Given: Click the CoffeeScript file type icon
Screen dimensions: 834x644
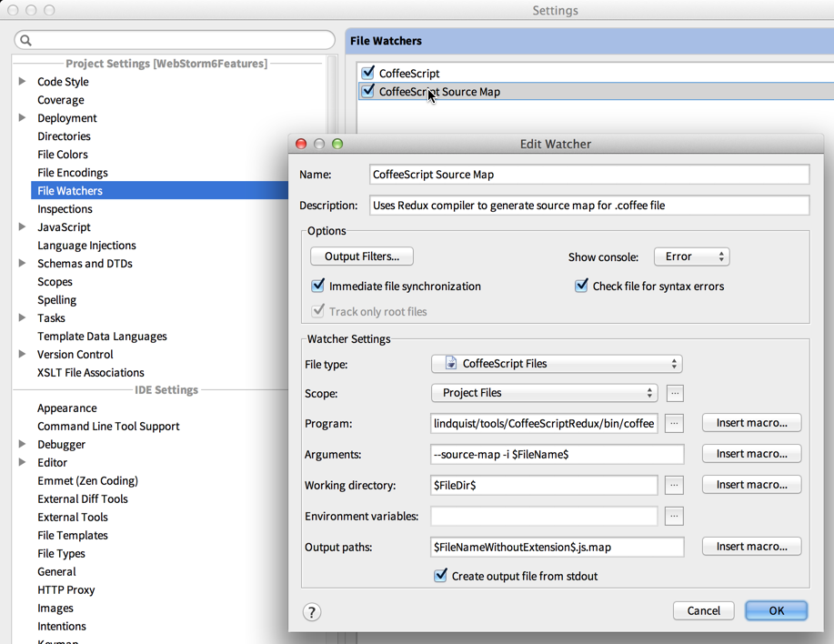Looking at the screenshot, I should 450,363.
